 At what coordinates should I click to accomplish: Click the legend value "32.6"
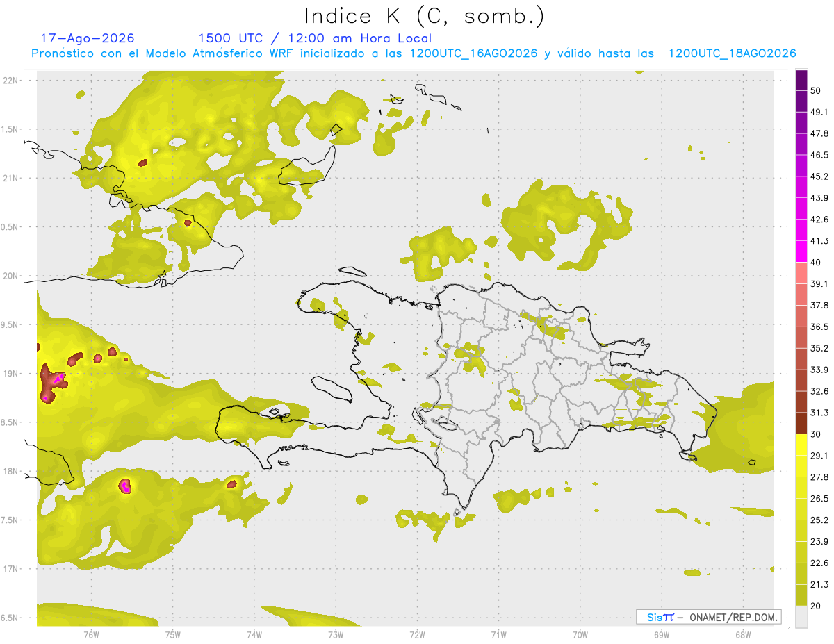click(819, 391)
